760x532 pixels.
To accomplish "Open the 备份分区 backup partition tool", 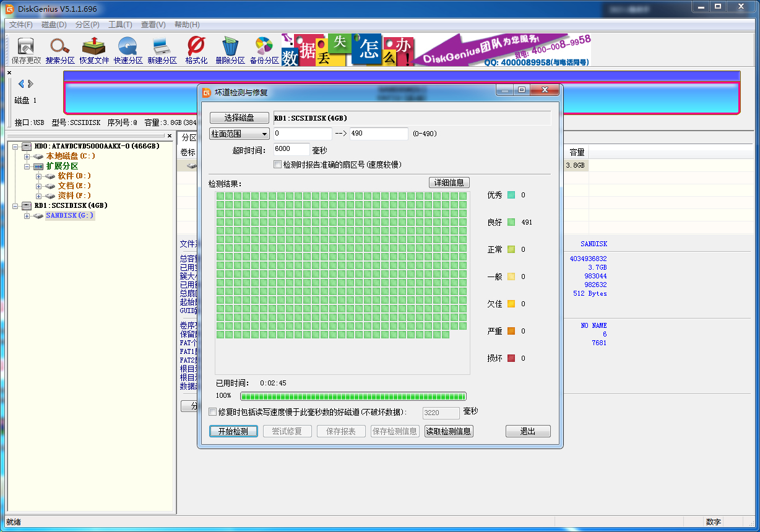I will tap(264, 46).
